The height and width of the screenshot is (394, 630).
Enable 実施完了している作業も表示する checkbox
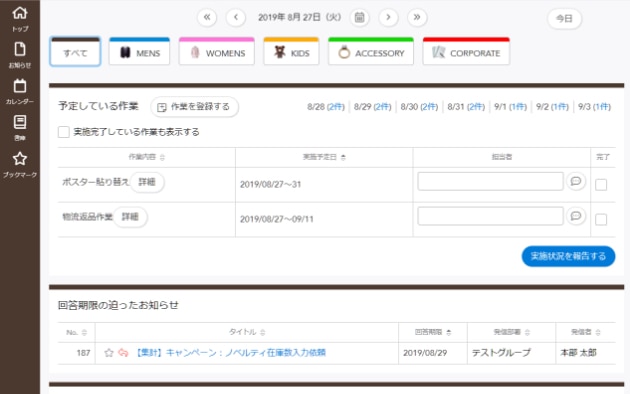point(63,132)
